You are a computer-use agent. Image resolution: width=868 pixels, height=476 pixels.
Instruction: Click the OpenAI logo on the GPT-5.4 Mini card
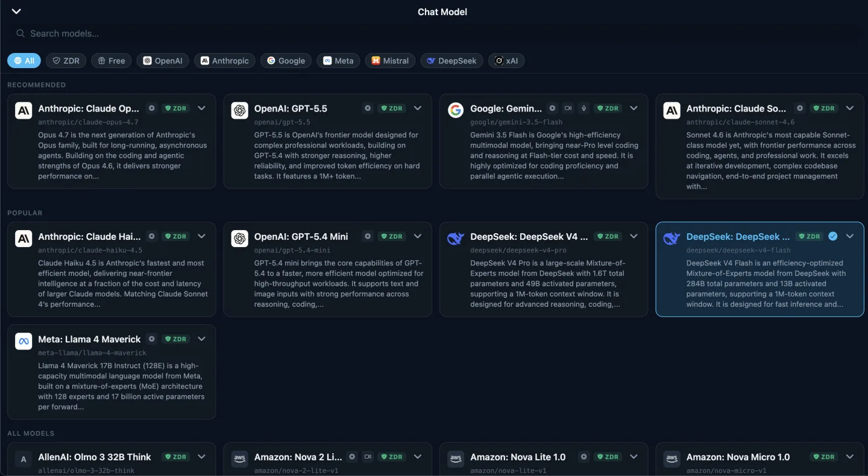coord(239,239)
